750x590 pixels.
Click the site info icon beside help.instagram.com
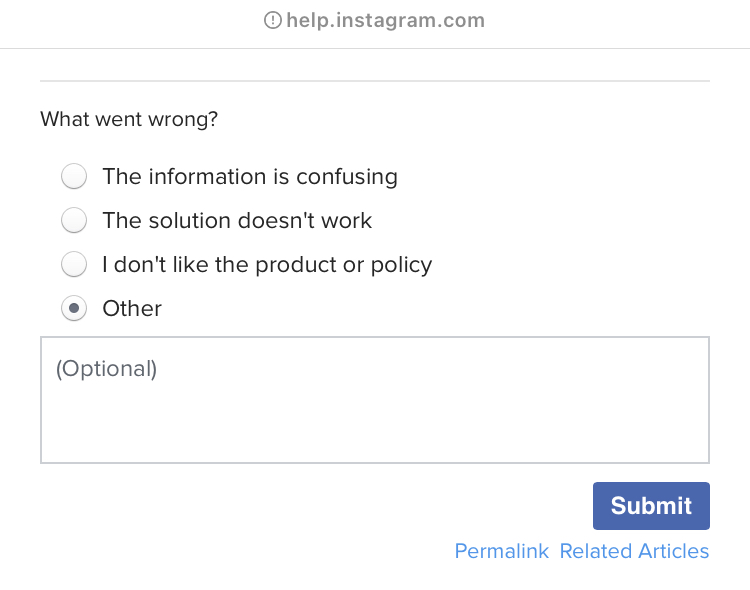(x=272, y=20)
